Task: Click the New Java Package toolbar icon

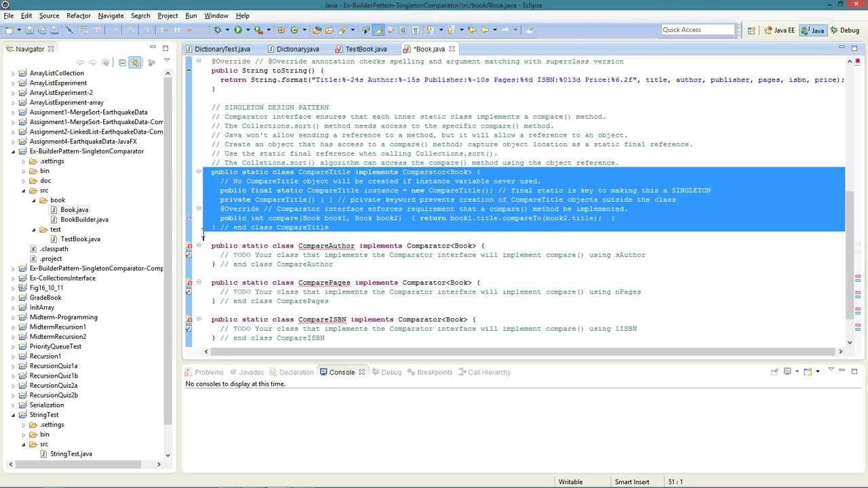Action: pyautogui.click(x=281, y=30)
